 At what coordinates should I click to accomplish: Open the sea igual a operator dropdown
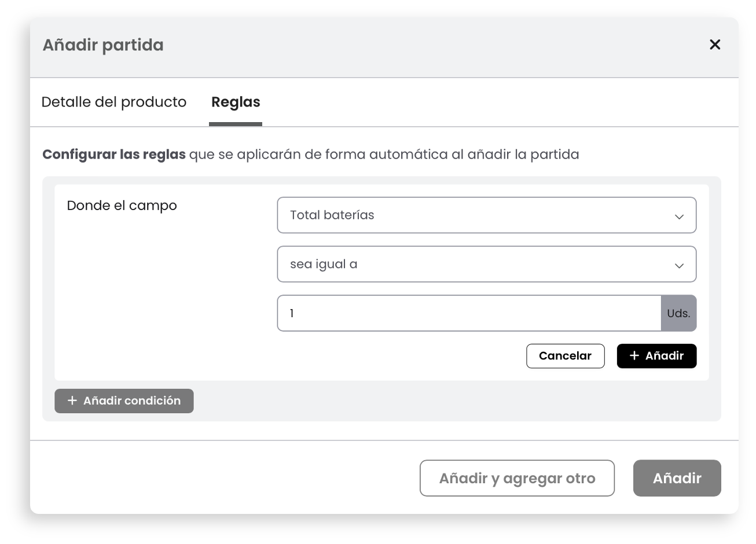[486, 264]
